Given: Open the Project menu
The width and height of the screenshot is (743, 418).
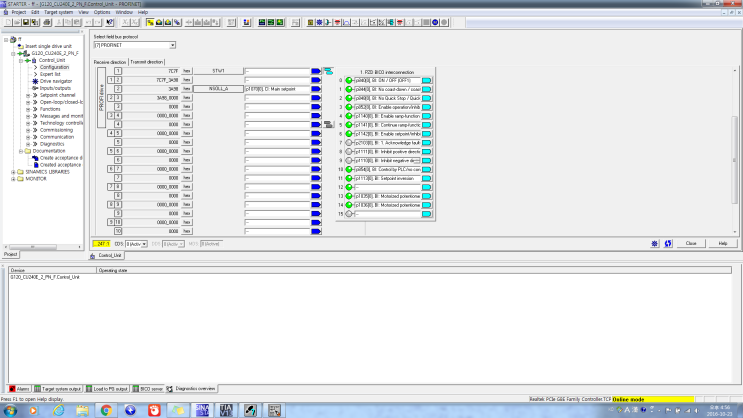Looking at the screenshot, I should coord(18,12).
